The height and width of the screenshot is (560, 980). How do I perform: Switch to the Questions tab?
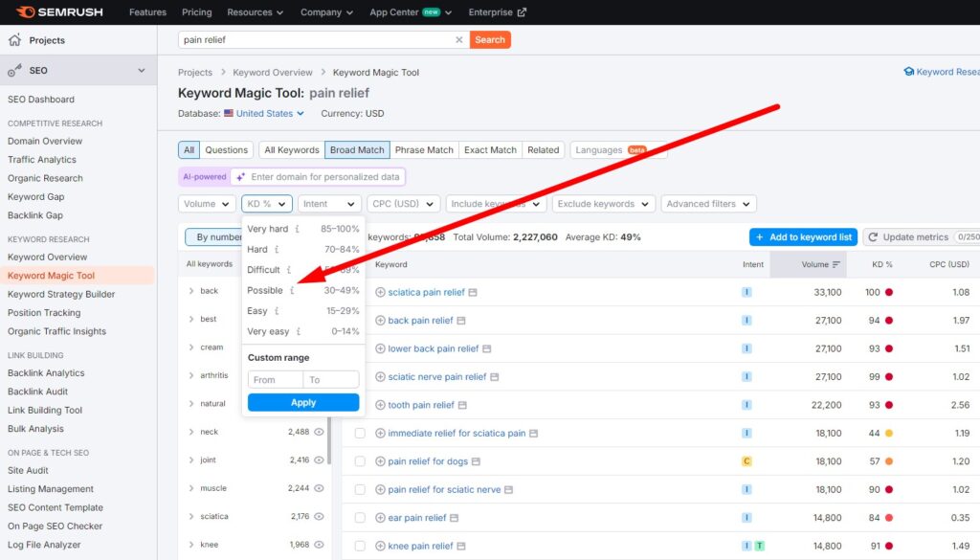click(226, 150)
